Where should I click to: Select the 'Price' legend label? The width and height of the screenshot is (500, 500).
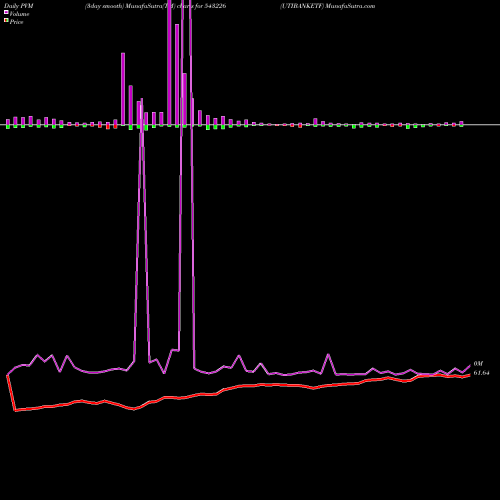pyautogui.click(x=16, y=22)
